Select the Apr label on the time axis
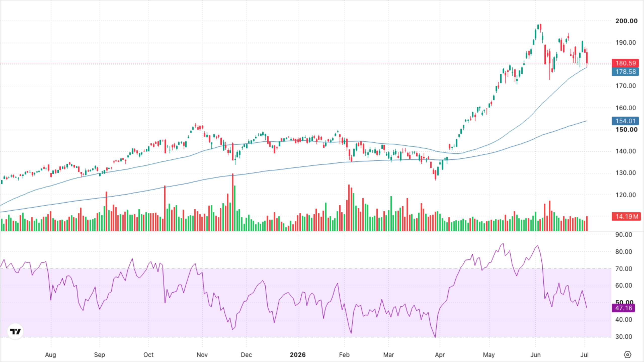 pos(440,355)
